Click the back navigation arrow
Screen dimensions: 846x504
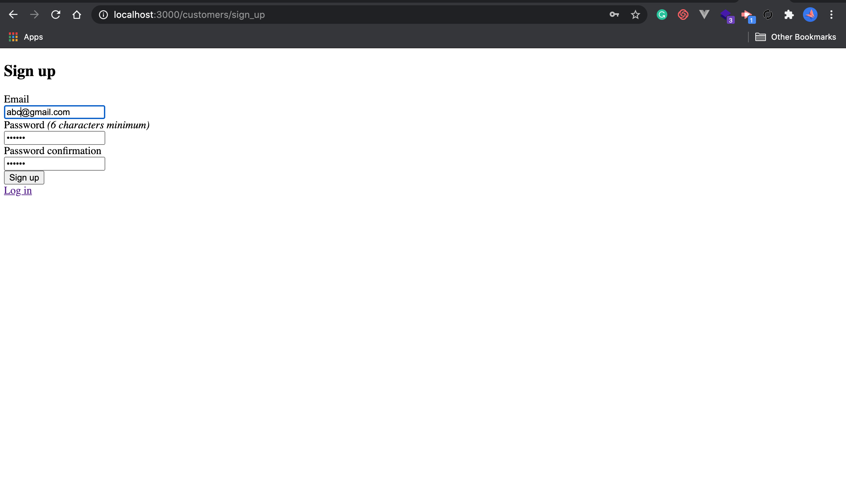click(14, 15)
